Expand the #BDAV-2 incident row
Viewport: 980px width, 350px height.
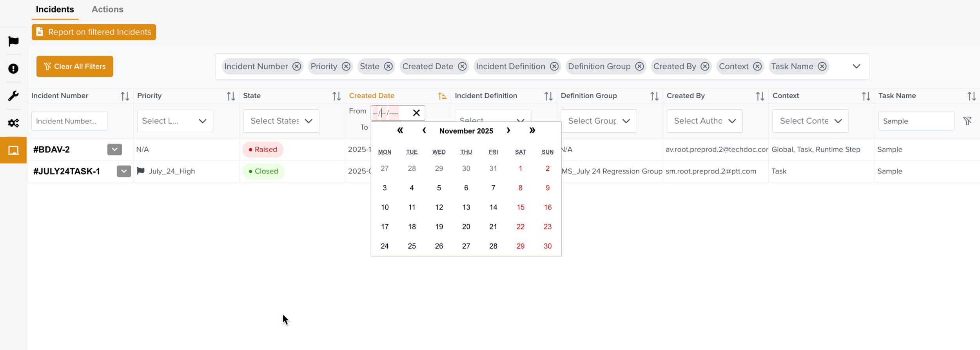click(x=114, y=150)
